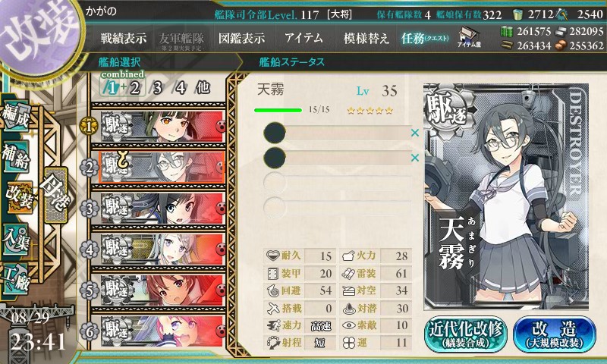
Task: Open 任務 (クエスト) quests
Action: coord(425,38)
